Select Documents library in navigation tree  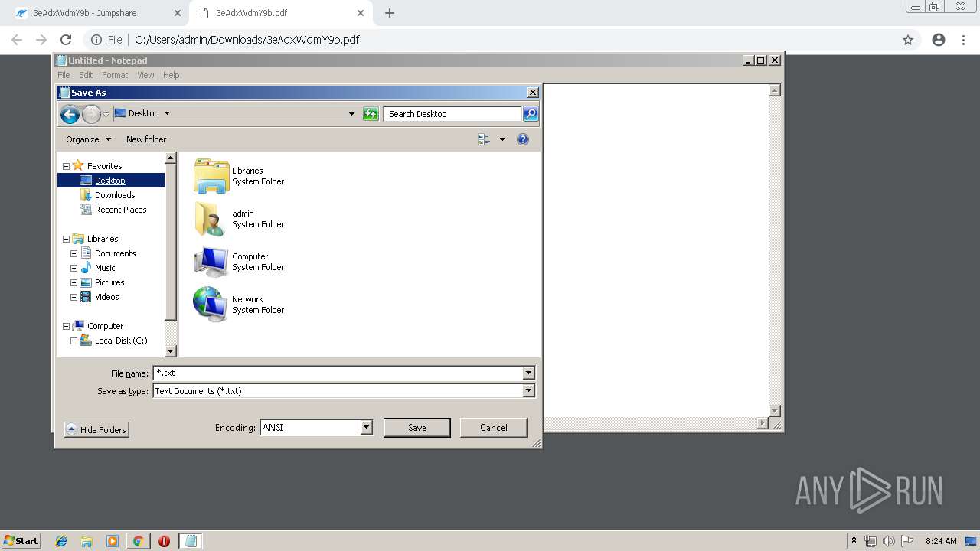[x=115, y=253]
